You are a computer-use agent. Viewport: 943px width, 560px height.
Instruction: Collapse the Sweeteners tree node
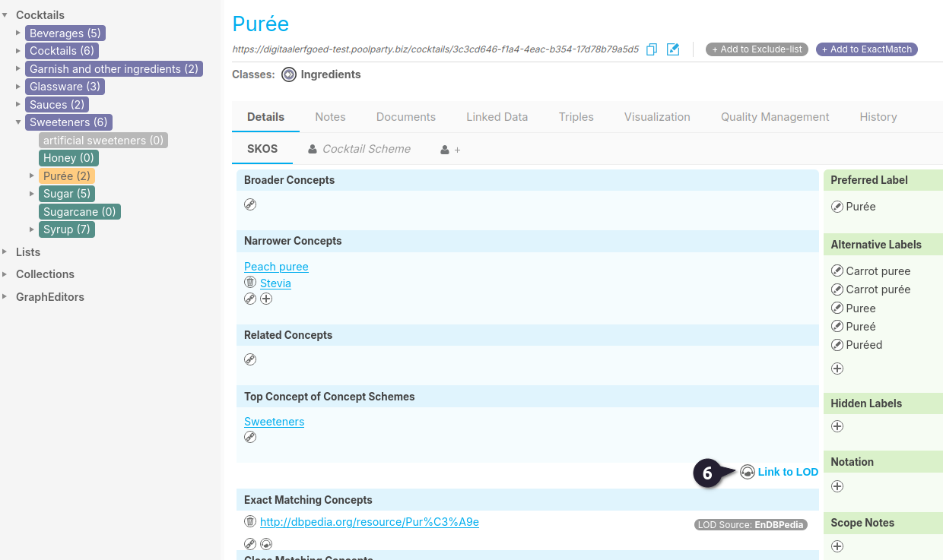[18, 122]
